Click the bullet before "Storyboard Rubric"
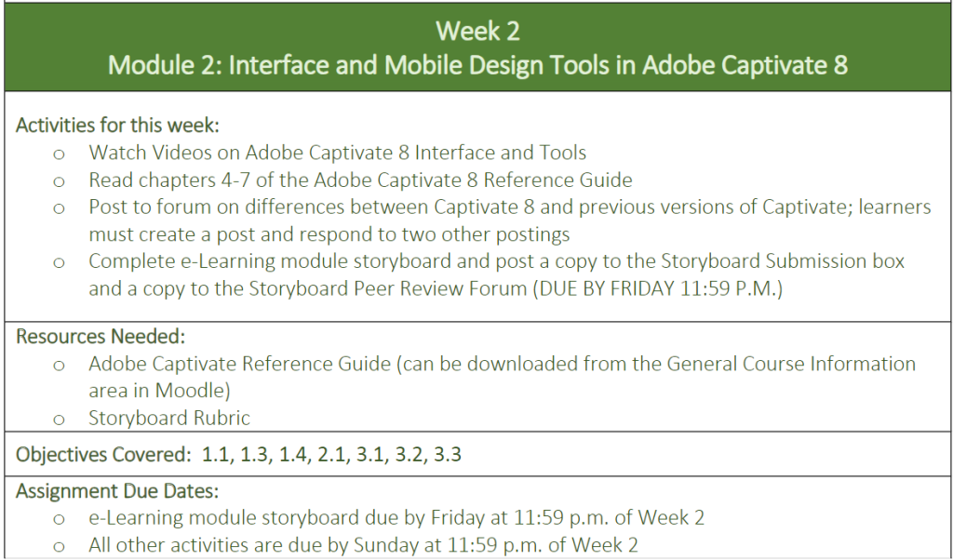Screen dimensions: 953x560 click(x=60, y=420)
